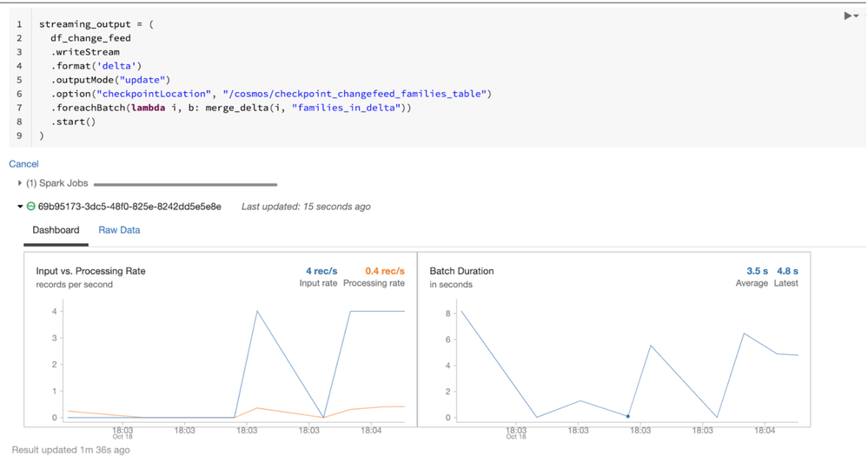This screenshot has height=462, width=868.
Task: Expand the Spark Jobs section
Action: tap(20, 183)
